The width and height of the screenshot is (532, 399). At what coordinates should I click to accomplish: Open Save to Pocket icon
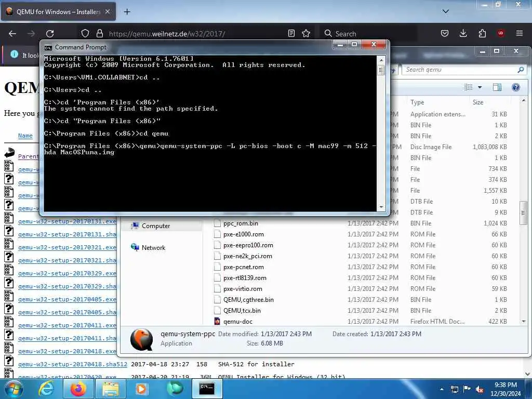click(445, 33)
